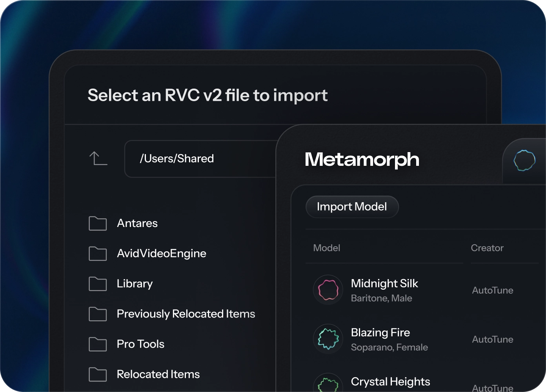Image resolution: width=546 pixels, height=392 pixels.
Task: Click the up-directory arrow icon
Action: coord(98,158)
